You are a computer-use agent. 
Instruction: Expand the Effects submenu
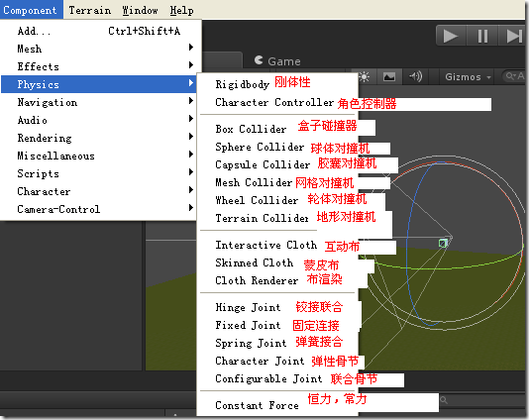(x=99, y=66)
